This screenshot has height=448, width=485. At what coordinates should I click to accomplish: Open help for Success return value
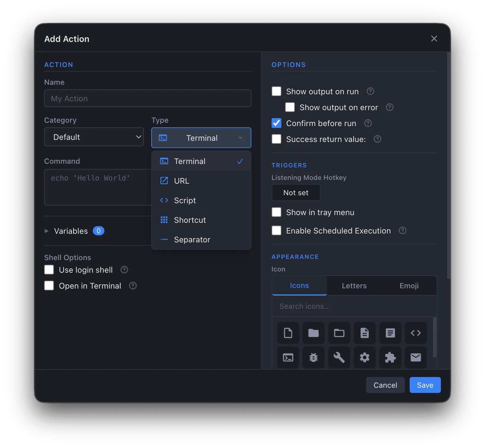click(378, 139)
